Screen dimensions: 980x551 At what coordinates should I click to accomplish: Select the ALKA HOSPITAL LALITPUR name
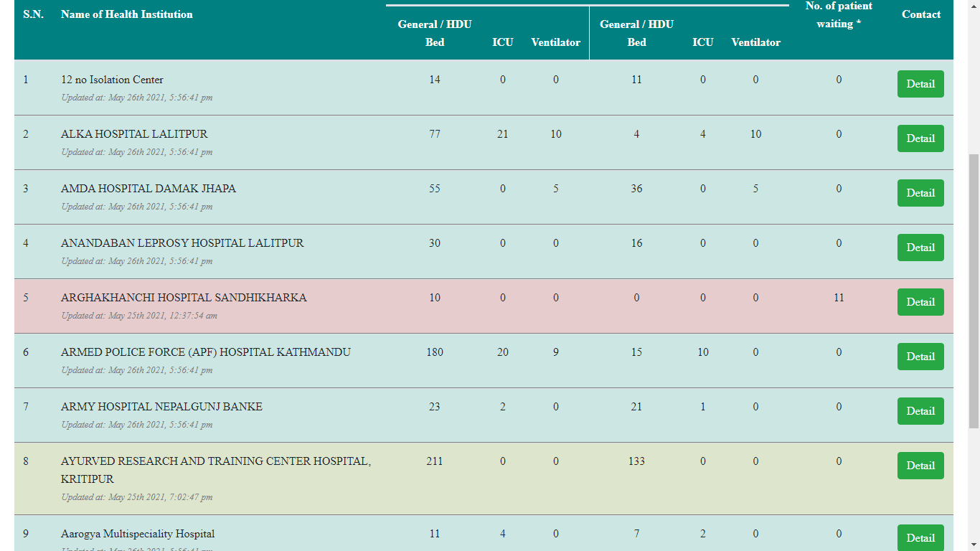click(134, 134)
